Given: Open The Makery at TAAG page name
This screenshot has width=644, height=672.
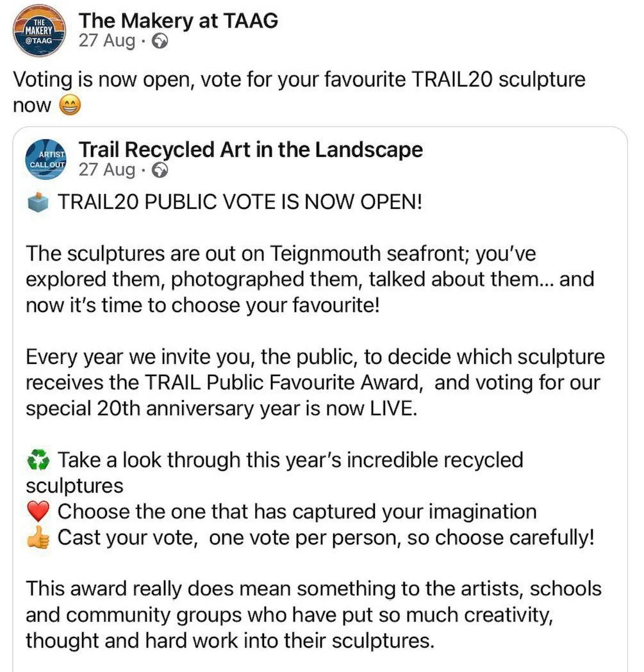Looking at the screenshot, I should tap(178, 20).
